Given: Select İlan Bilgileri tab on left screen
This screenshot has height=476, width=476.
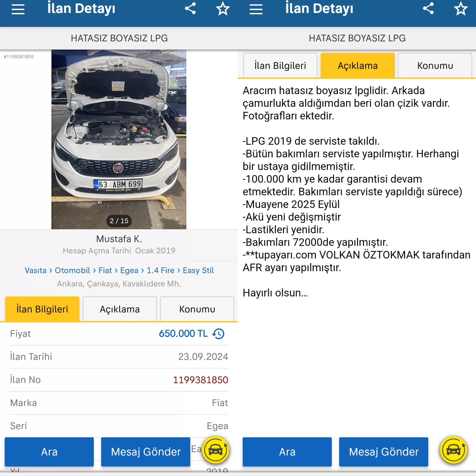Looking at the screenshot, I should pyautogui.click(x=42, y=309).
